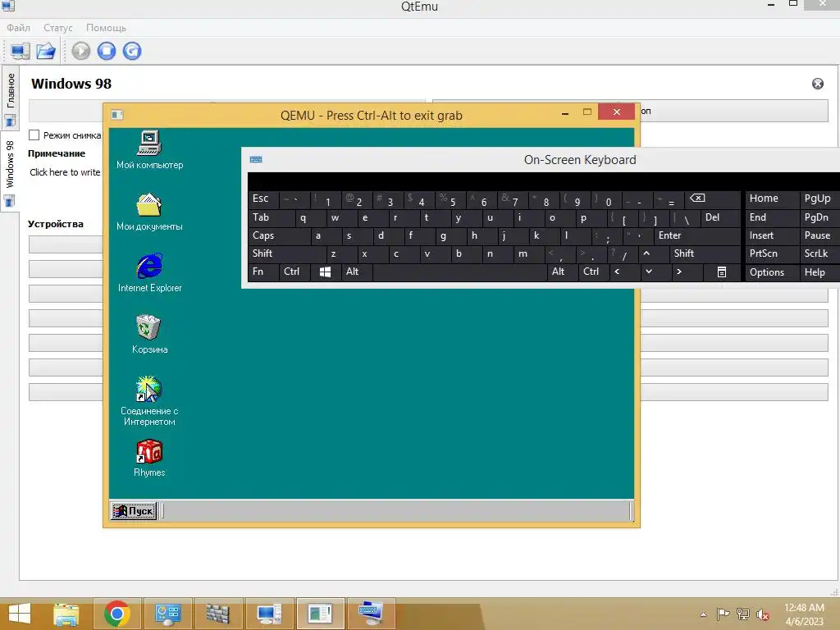Toggle right Alt key on On-Screen Keyboard
840x630 pixels.
[x=562, y=272]
